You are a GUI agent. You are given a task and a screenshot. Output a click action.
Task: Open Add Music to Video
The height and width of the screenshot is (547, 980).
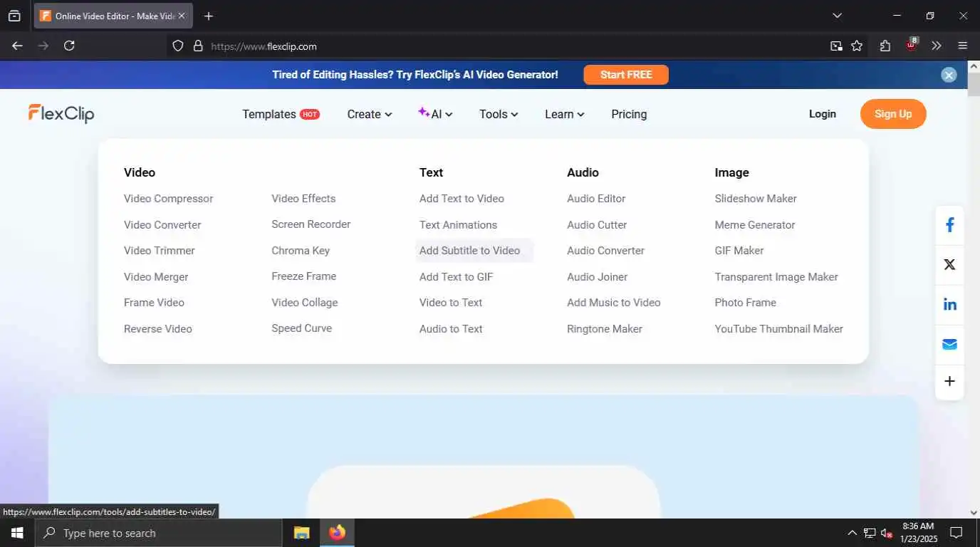click(614, 303)
